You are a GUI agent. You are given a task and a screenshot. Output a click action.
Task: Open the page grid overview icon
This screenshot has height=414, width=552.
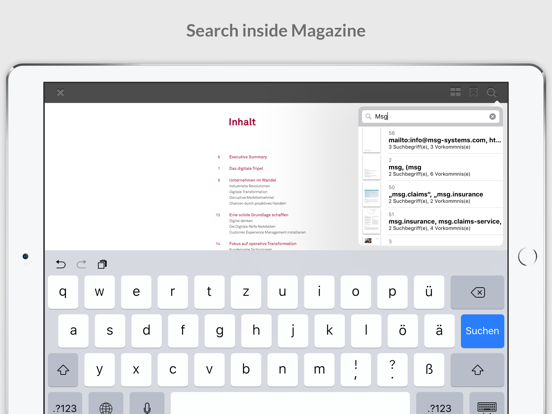tap(456, 92)
